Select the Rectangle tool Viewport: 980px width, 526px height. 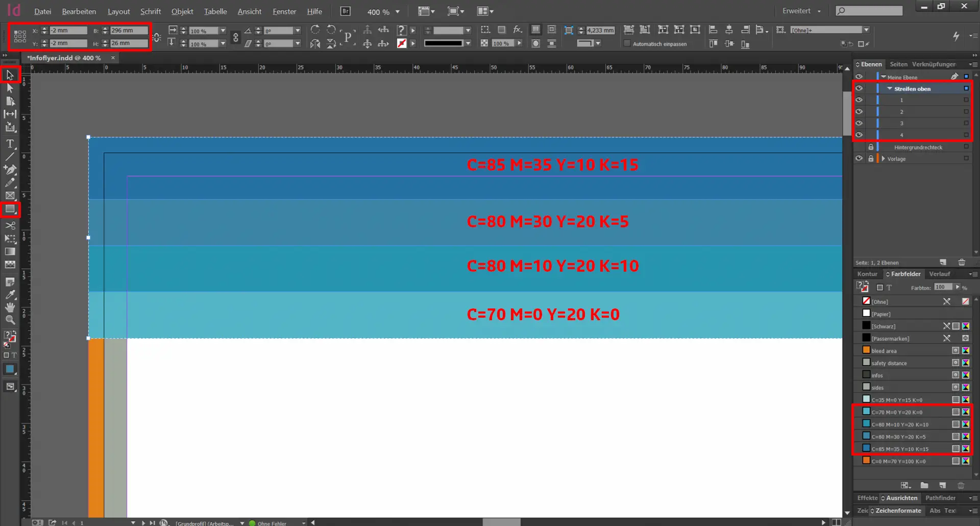(x=10, y=209)
